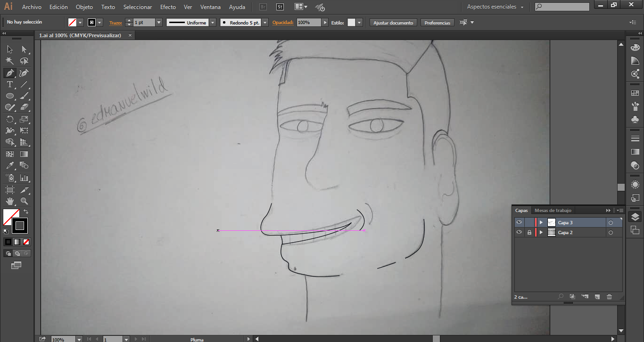The image size is (644, 342).
Task: Click the search field in the top bar
Action: point(562,7)
